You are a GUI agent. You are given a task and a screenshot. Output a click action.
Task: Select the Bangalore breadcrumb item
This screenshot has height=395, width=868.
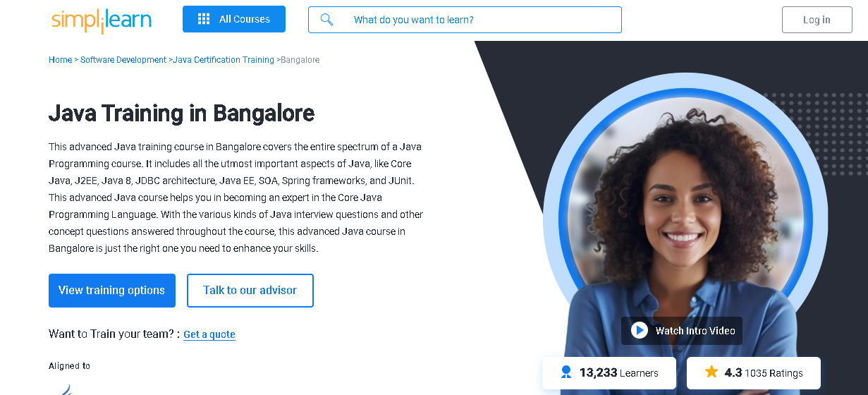[x=300, y=60]
